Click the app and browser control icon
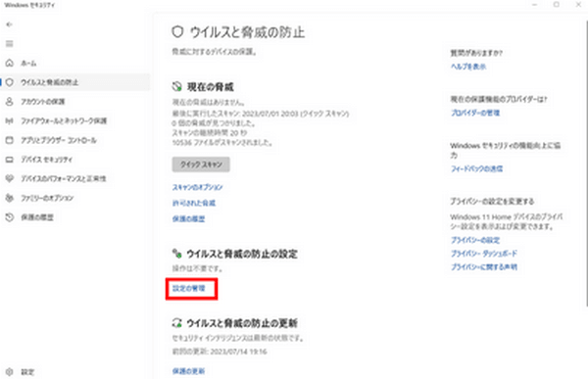This screenshot has height=379, width=588. coord(10,140)
